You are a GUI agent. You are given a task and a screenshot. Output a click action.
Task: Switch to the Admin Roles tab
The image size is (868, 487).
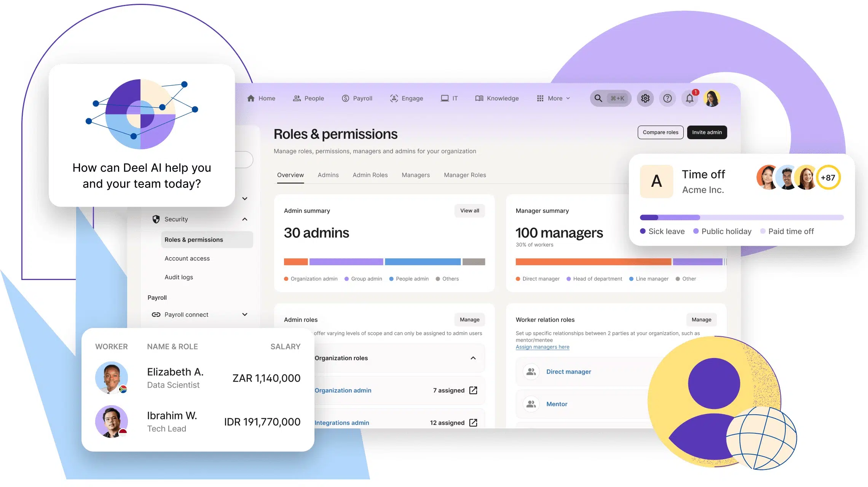(370, 175)
